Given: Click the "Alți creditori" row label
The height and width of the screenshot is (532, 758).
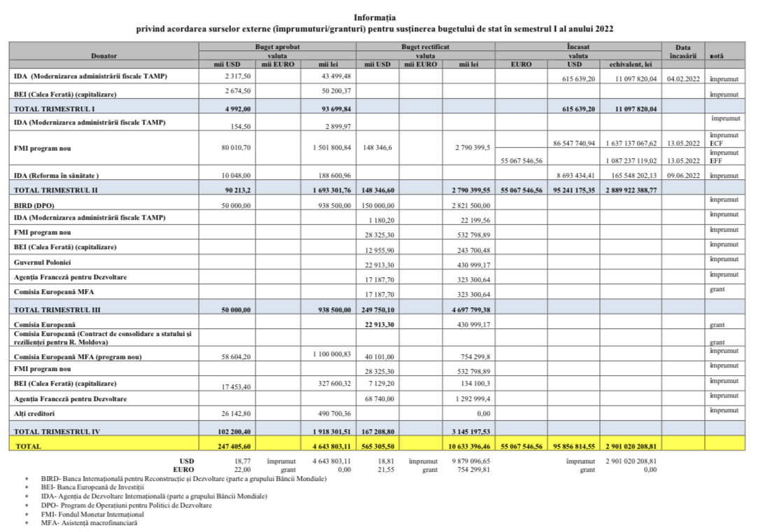Looking at the screenshot, I should (36, 414).
